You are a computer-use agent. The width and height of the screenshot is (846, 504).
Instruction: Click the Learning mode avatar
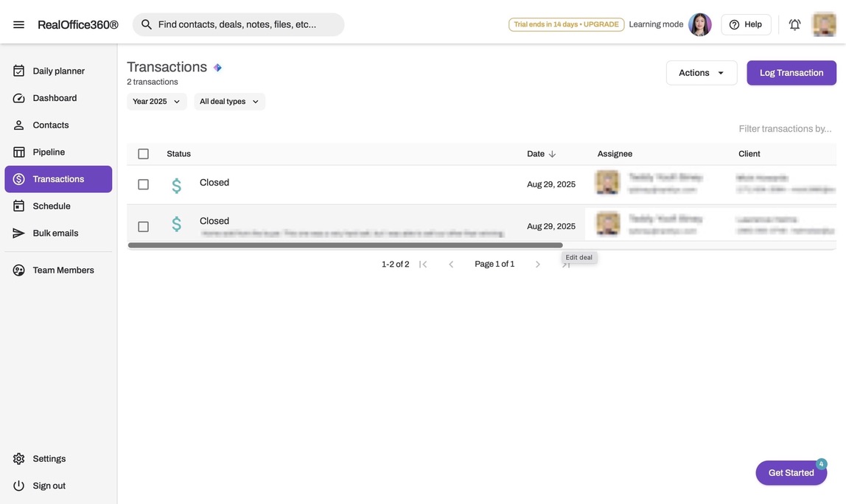pos(699,24)
